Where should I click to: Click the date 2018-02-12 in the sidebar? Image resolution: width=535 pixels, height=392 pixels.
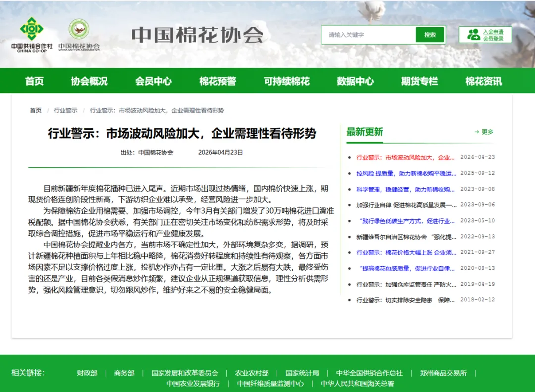click(x=478, y=299)
